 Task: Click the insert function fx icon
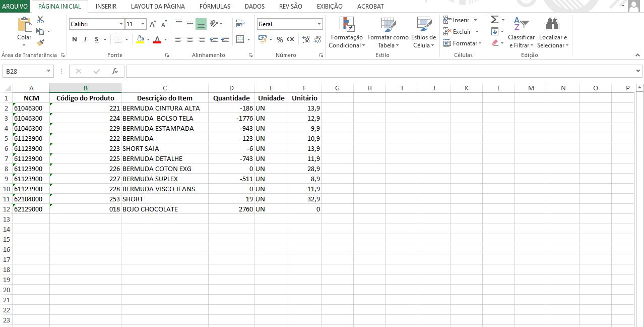(115, 71)
